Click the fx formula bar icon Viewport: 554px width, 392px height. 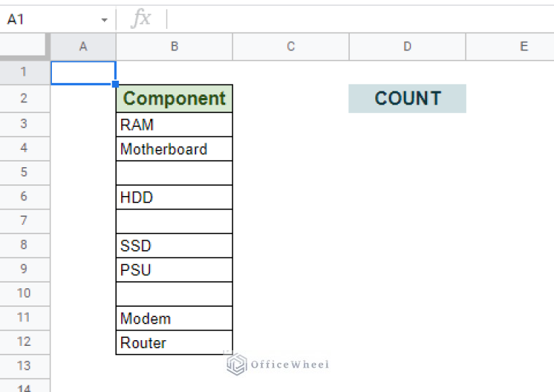coord(141,18)
